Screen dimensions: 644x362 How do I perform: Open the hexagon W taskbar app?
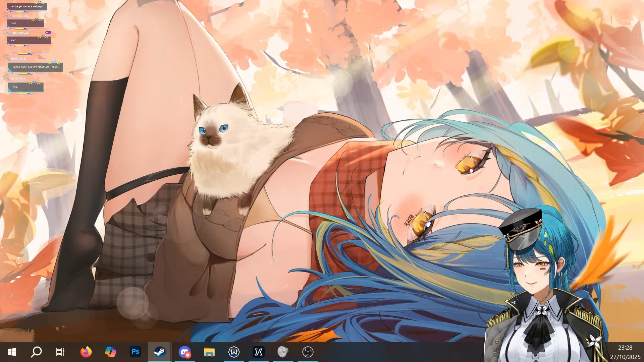(234, 352)
